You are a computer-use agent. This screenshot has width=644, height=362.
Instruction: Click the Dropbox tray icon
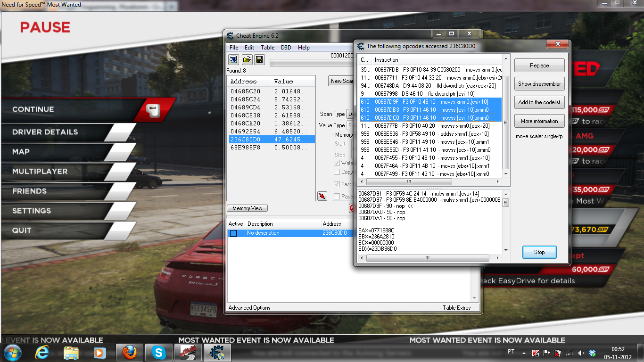(x=593, y=353)
